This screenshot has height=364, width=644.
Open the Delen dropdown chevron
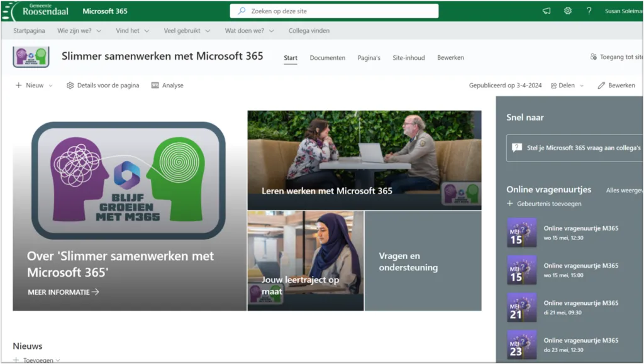click(x=582, y=85)
